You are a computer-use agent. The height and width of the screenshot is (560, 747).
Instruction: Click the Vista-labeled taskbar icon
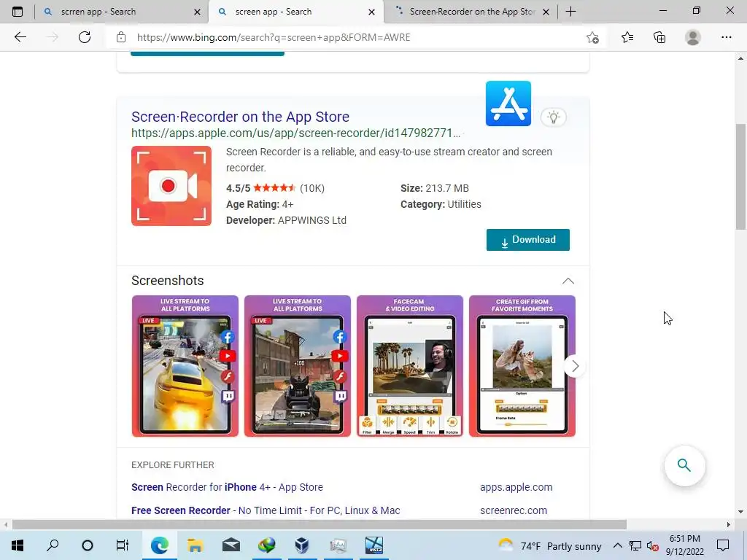click(374, 545)
